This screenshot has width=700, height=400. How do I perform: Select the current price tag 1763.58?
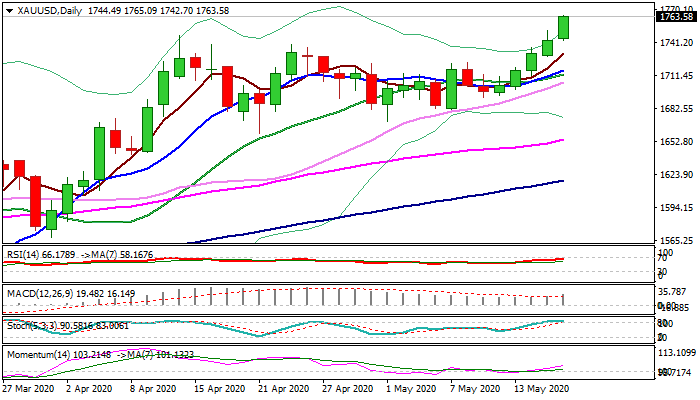[676, 17]
